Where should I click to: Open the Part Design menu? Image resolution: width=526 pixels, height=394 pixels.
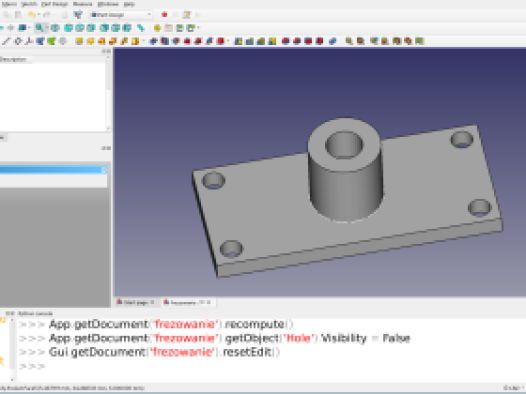[55, 4]
